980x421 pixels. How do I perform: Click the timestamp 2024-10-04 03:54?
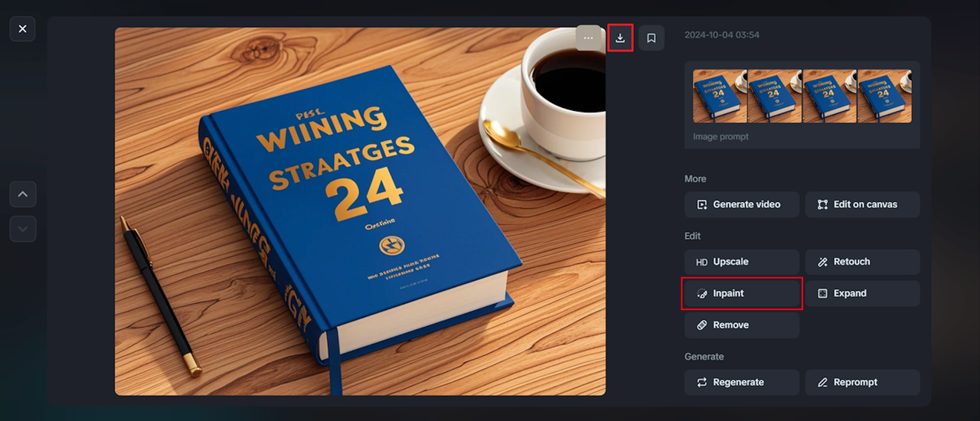[722, 35]
